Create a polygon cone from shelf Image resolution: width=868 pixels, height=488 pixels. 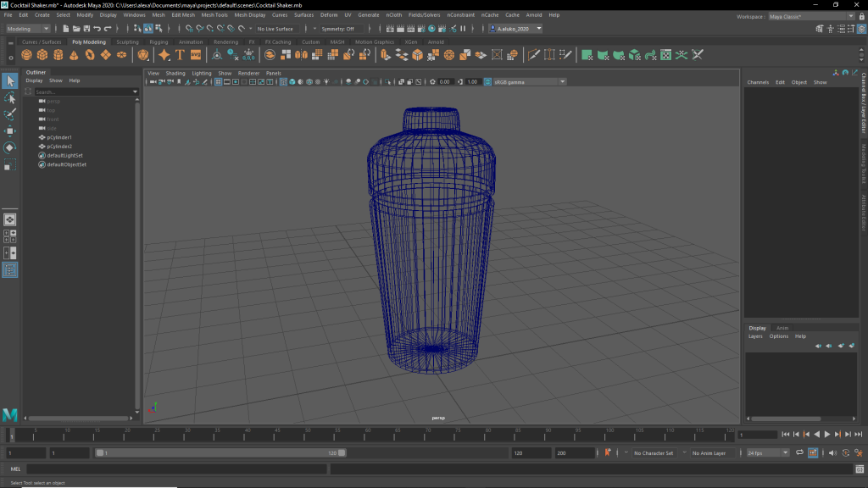pyautogui.click(x=75, y=55)
